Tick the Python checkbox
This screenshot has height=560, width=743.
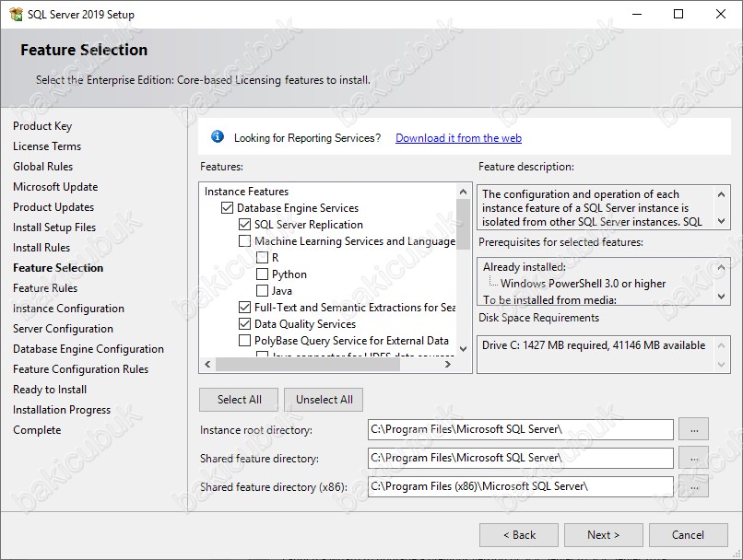262,274
